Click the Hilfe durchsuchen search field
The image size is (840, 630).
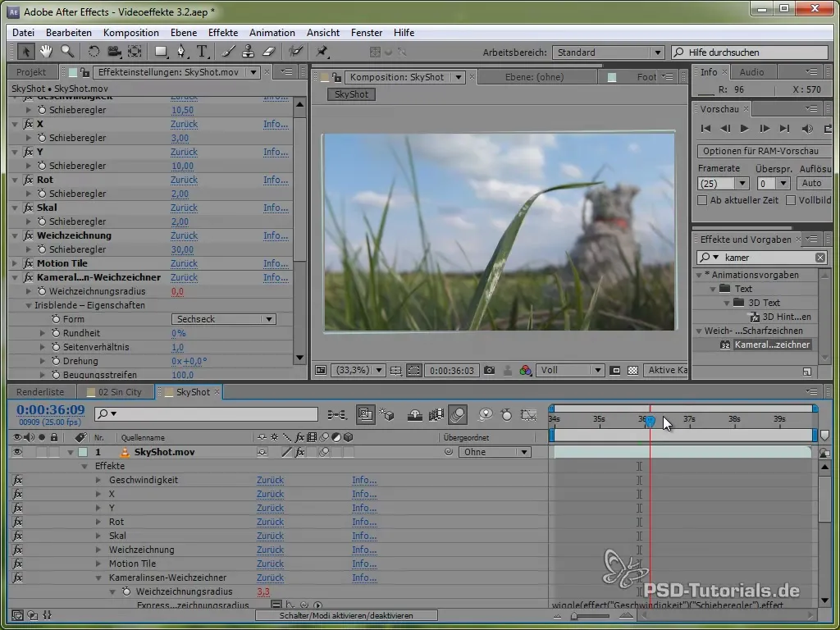750,52
